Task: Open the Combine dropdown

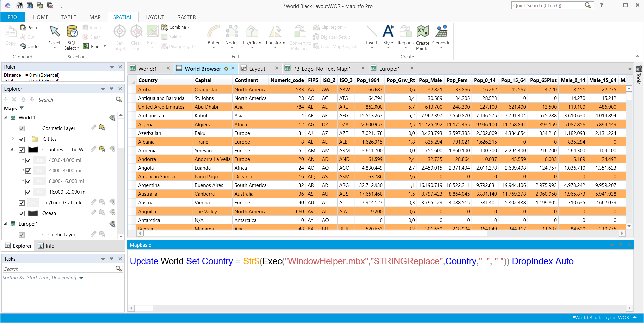Action: pyautogui.click(x=188, y=27)
